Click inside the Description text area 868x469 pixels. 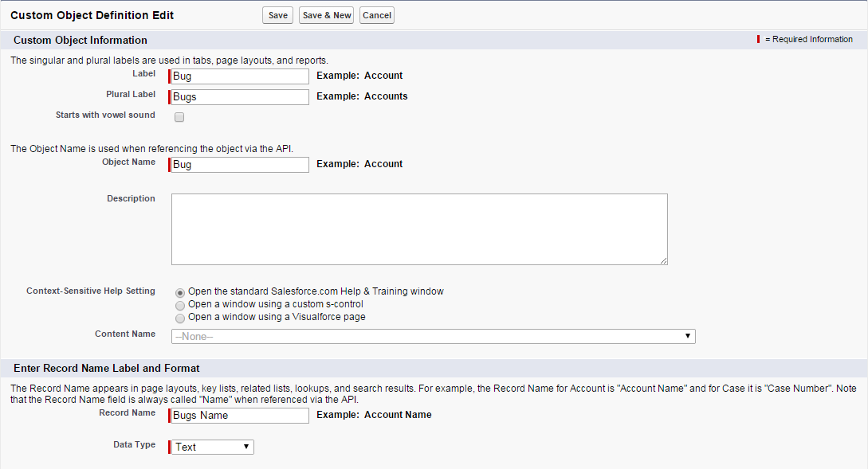(x=418, y=228)
